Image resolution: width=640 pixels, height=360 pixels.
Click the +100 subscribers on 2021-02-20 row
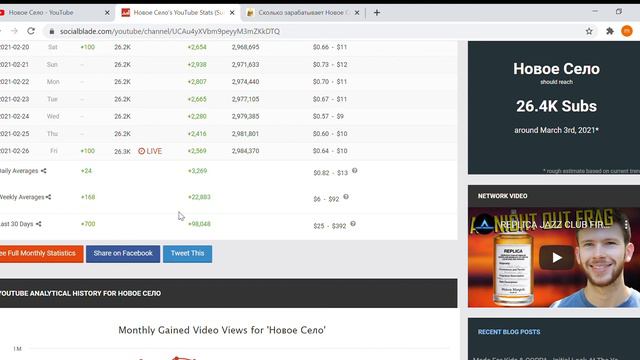87,47
